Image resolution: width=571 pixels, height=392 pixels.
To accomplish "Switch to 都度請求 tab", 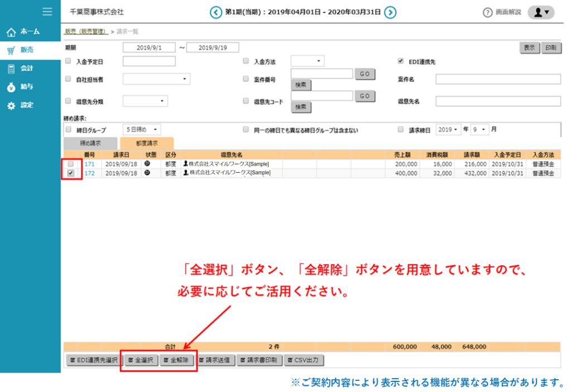I will (x=147, y=143).
